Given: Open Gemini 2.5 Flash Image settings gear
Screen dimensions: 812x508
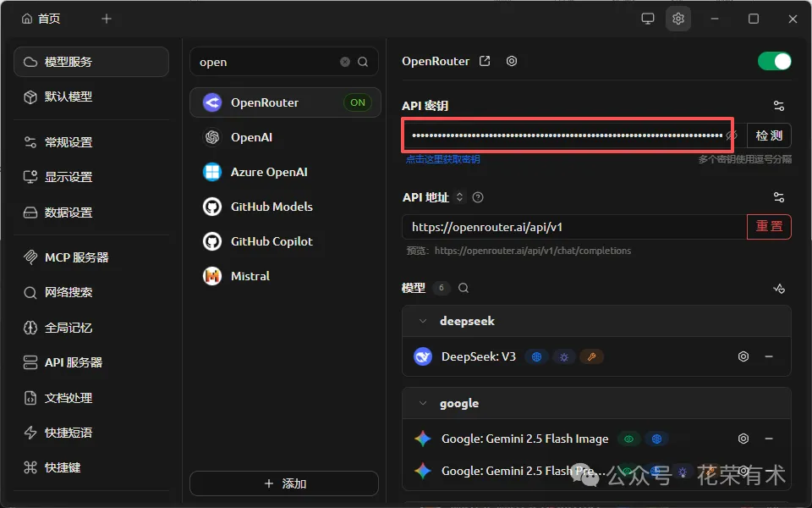Looking at the screenshot, I should pos(743,439).
